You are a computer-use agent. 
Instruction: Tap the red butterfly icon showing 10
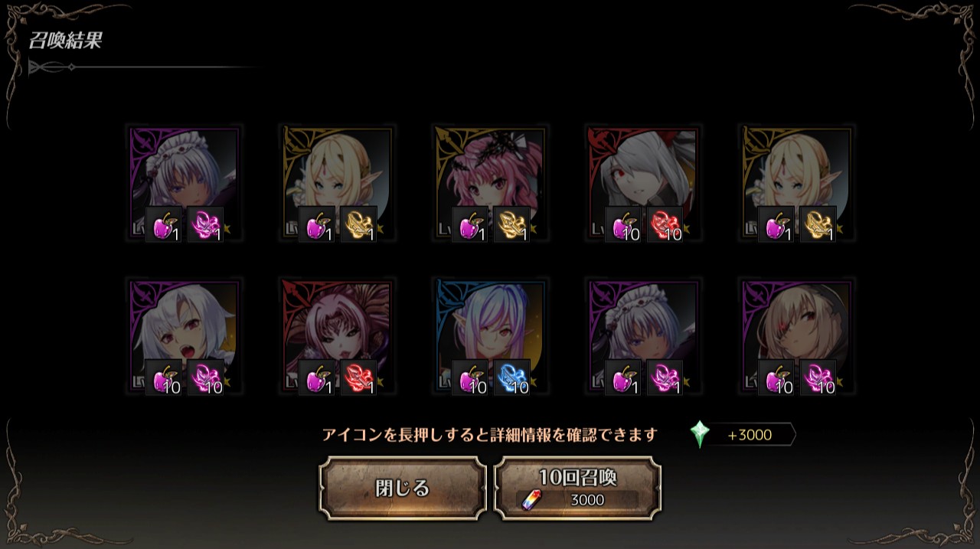(665, 224)
